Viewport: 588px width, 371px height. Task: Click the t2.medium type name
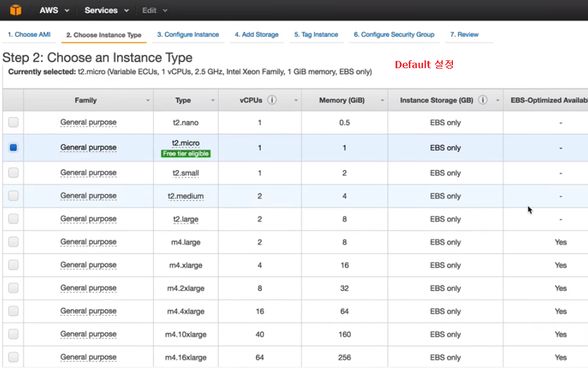click(x=186, y=196)
